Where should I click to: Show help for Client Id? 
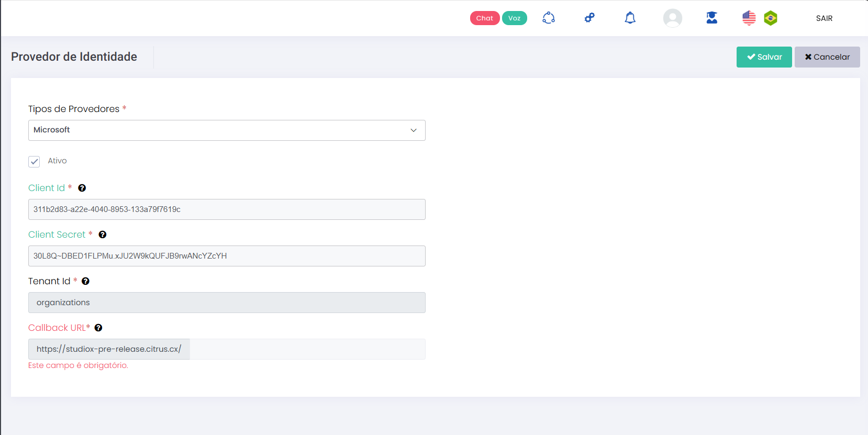82,188
